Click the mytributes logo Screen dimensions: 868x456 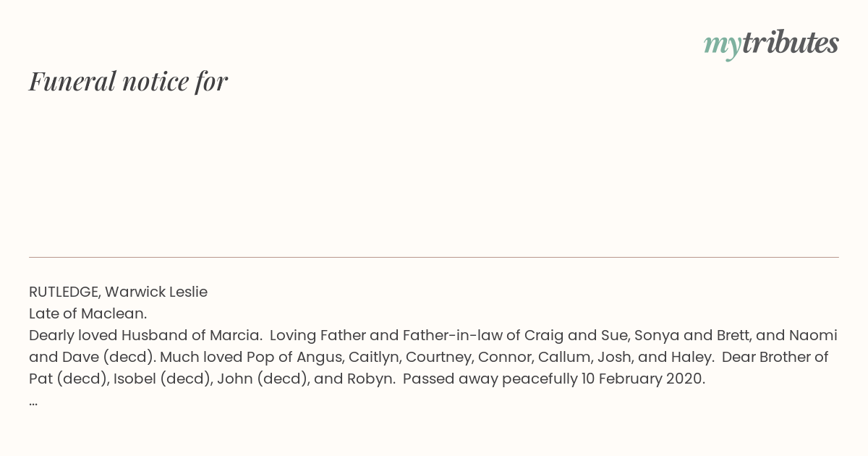click(x=771, y=44)
